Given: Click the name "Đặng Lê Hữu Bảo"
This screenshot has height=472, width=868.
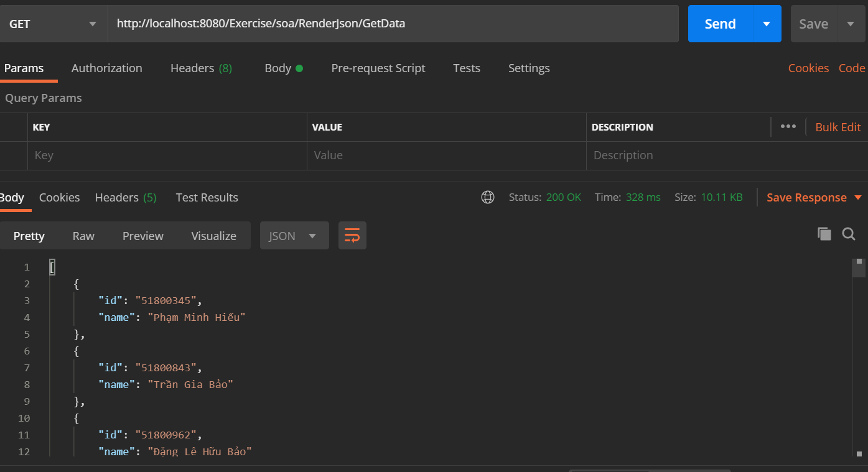Looking at the screenshot, I should point(200,451).
